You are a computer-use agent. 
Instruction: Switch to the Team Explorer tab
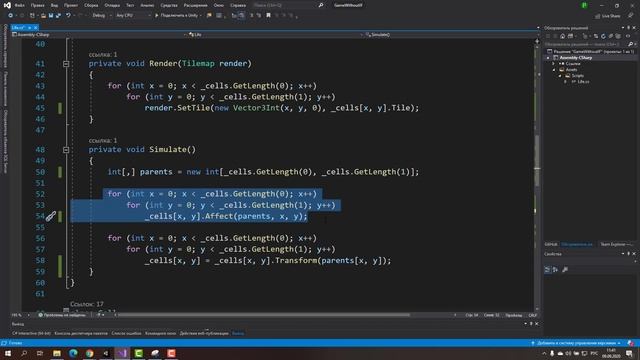tap(616, 244)
